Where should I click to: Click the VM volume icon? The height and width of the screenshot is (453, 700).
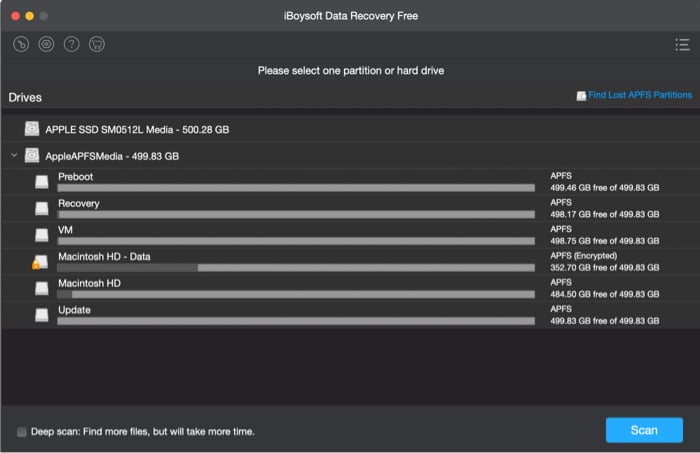click(42, 235)
